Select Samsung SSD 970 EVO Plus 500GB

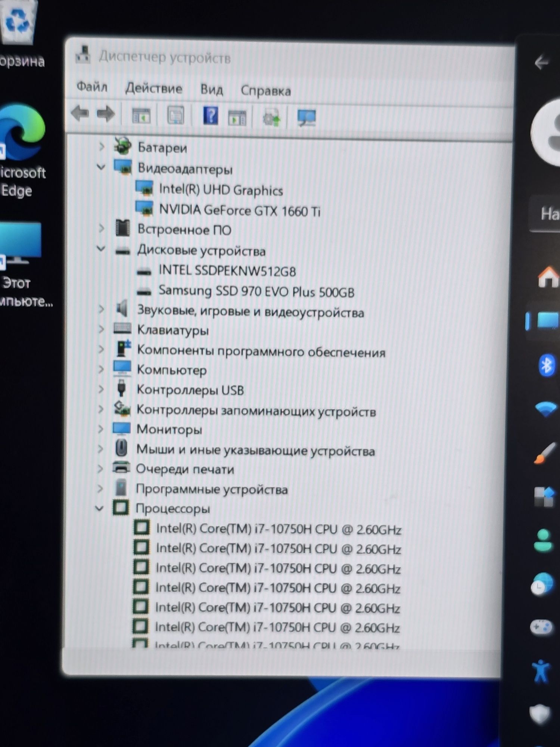pyautogui.click(x=256, y=291)
